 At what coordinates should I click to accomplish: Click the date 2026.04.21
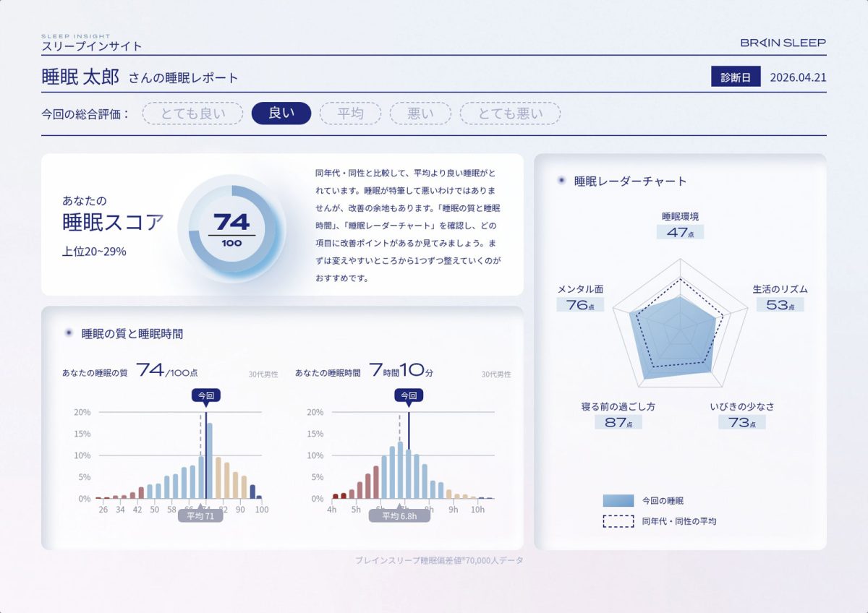tap(798, 77)
